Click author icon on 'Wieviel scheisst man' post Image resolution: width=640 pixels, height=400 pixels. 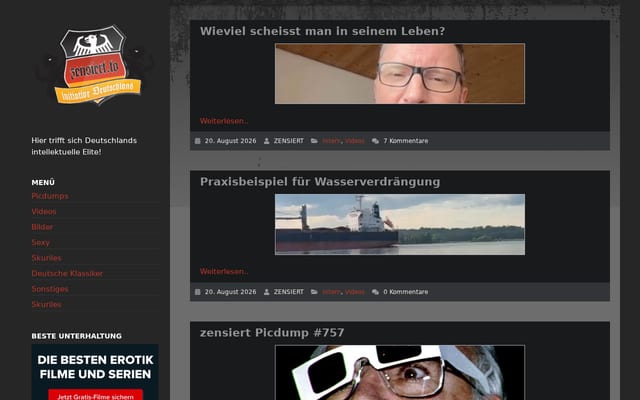(x=267, y=141)
